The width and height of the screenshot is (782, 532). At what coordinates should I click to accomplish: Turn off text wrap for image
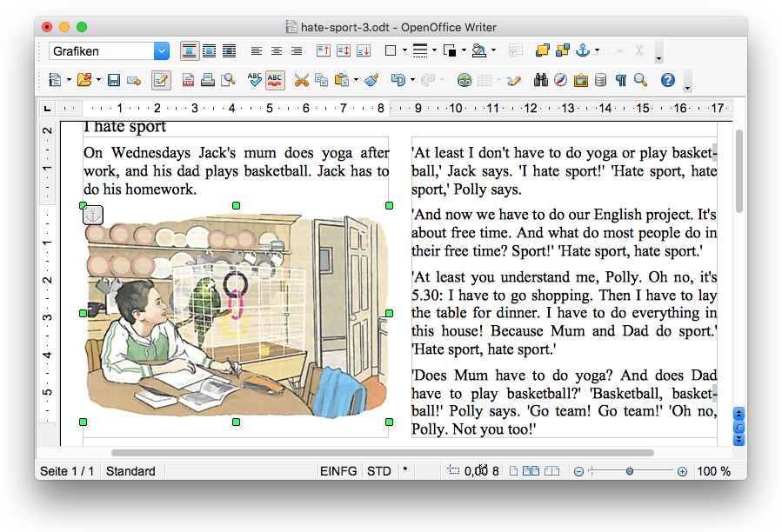pyautogui.click(x=189, y=51)
